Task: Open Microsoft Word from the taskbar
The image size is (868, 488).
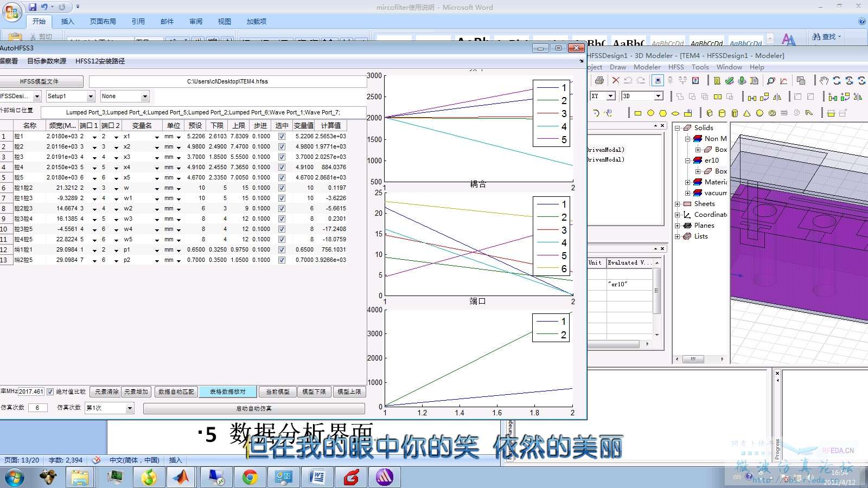Action: 317,477
